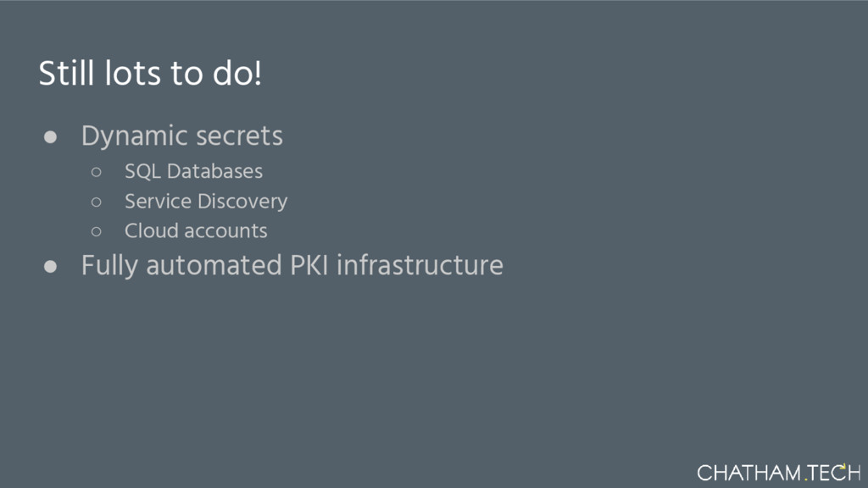
Task: Click the word TECH in the logo
Action: 834,472
